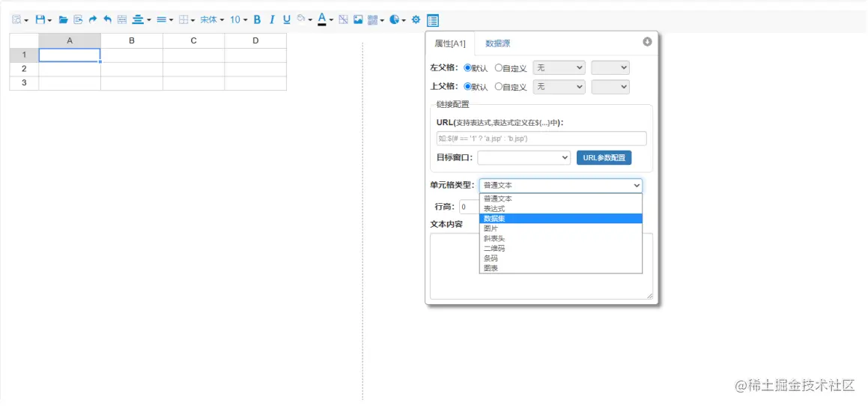The height and width of the screenshot is (406, 868).
Task: Open the vertical alignment icon menu
Action: click(165, 19)
